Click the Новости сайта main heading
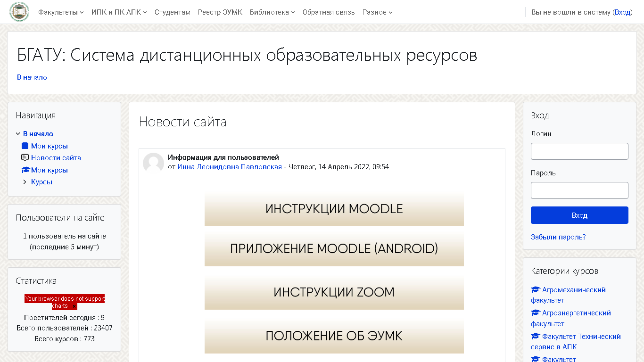The width and height of the screenshot is (644, 362). (x=183, y=122)
